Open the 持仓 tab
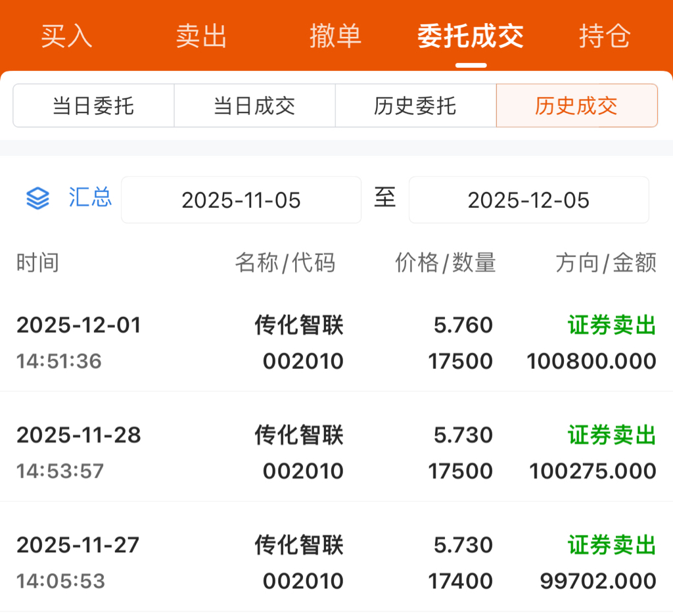The height and width of the screenshot is (616, 673). 605,36
